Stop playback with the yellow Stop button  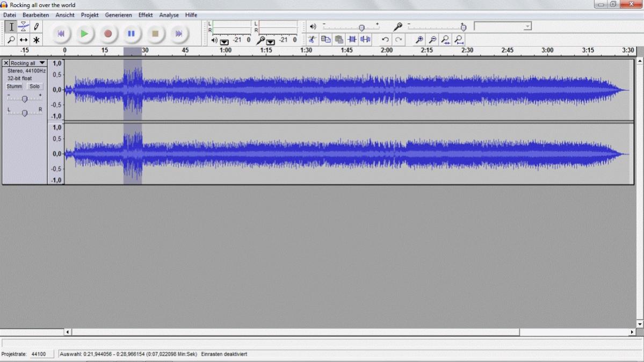(155, 34)
